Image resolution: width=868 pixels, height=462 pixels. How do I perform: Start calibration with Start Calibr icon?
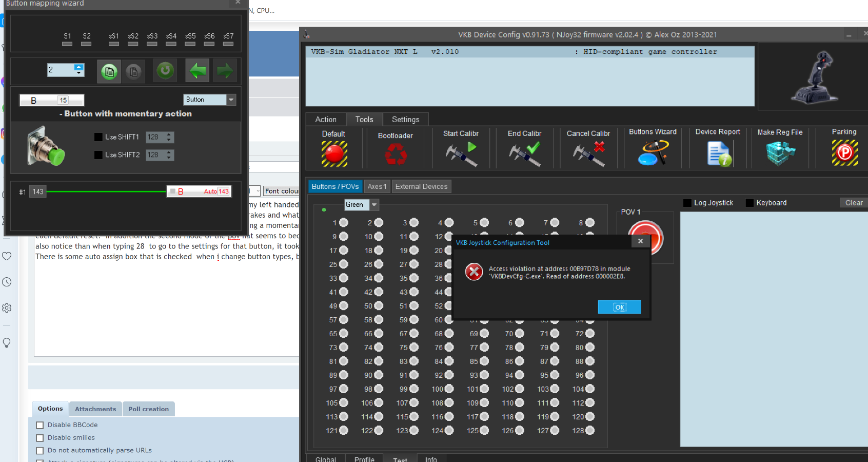[461, 154]
